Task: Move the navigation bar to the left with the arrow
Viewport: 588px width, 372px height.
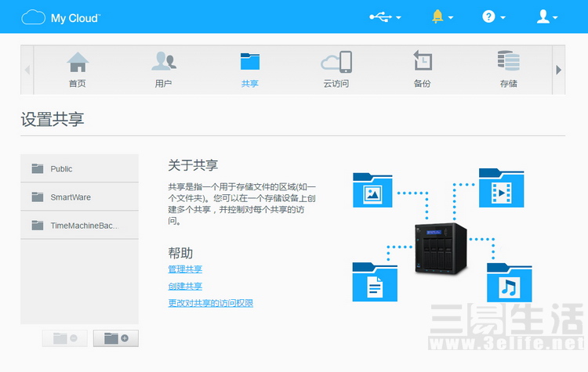Action: coord(27,70)
